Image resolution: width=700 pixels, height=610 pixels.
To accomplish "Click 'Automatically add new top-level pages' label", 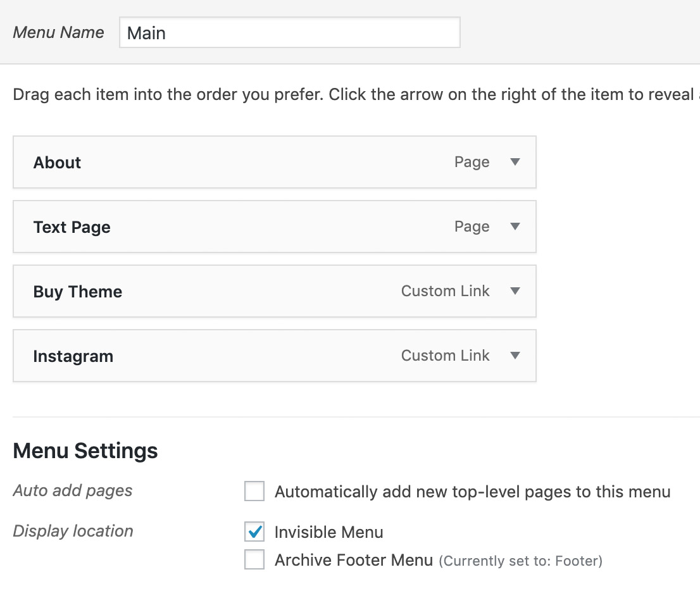I will pyautogui.click(x=472, y=492).
